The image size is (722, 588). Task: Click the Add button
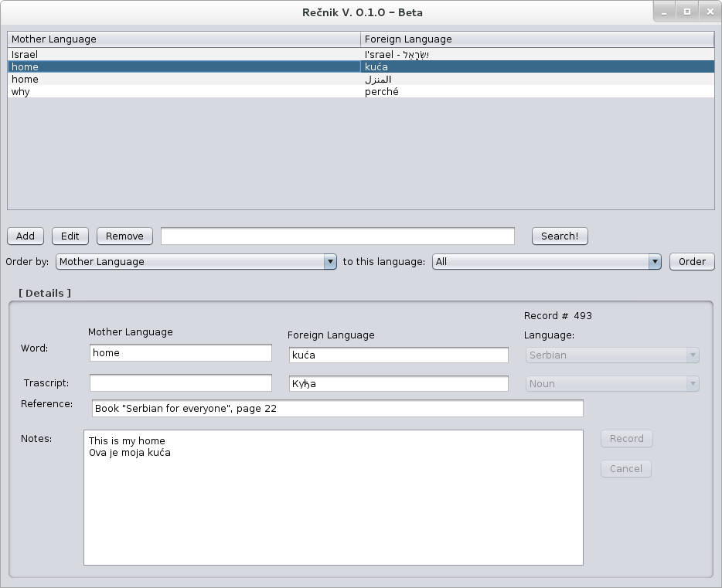pos(25,236)
